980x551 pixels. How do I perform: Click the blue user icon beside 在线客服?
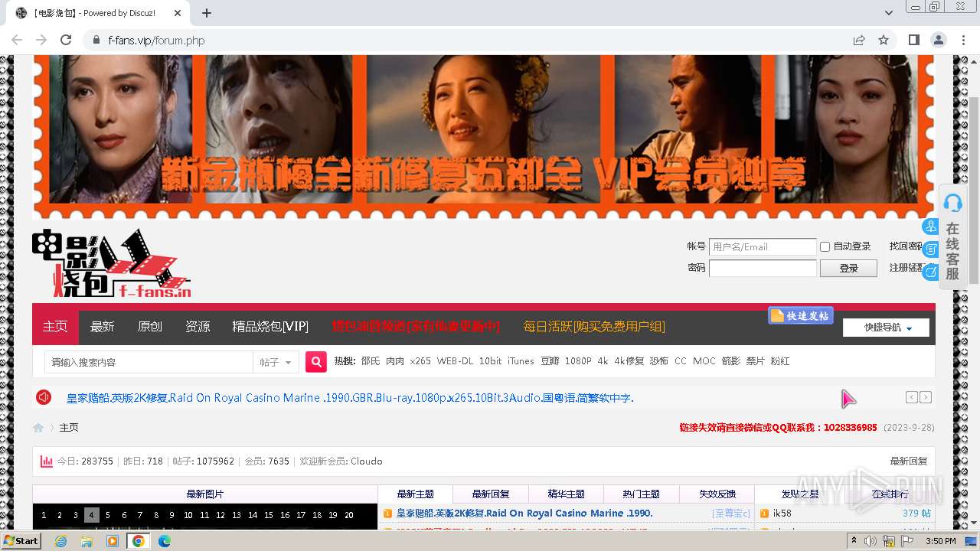(x=930, y=227)
